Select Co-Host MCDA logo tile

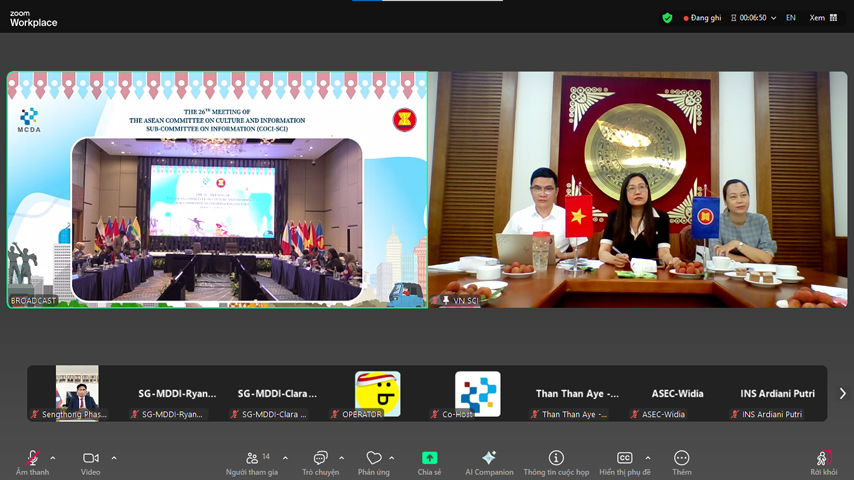[x=478, y=393]
